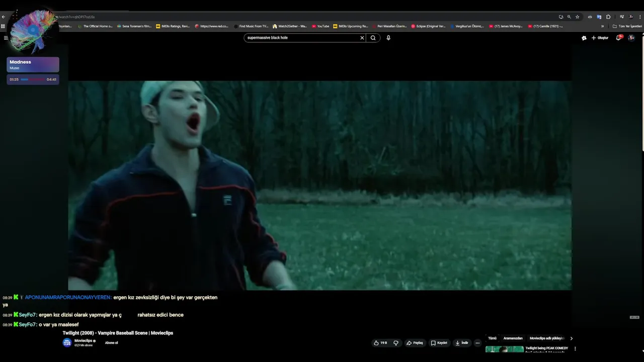Screen dimensions: 644x362
Task: Click the sparkle icon next to Oluştur
Action: [584, 38]
